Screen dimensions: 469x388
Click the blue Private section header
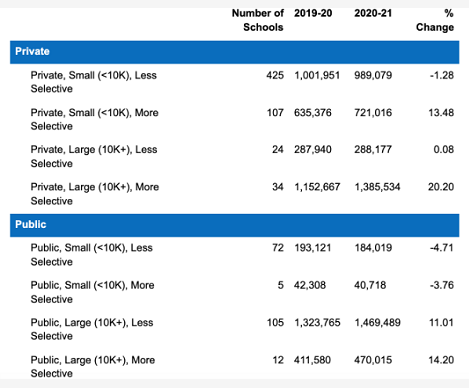pyautogui.click(x=234, y=52)
